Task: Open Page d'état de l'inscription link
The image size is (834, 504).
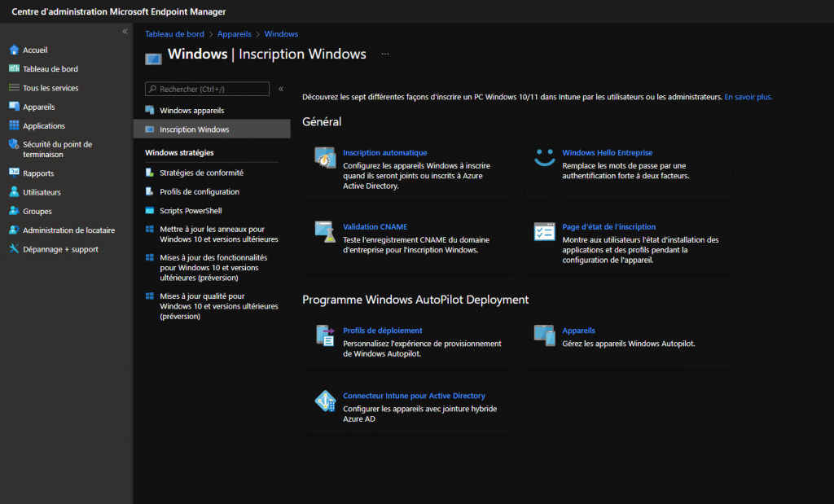Action: point(609,226)
